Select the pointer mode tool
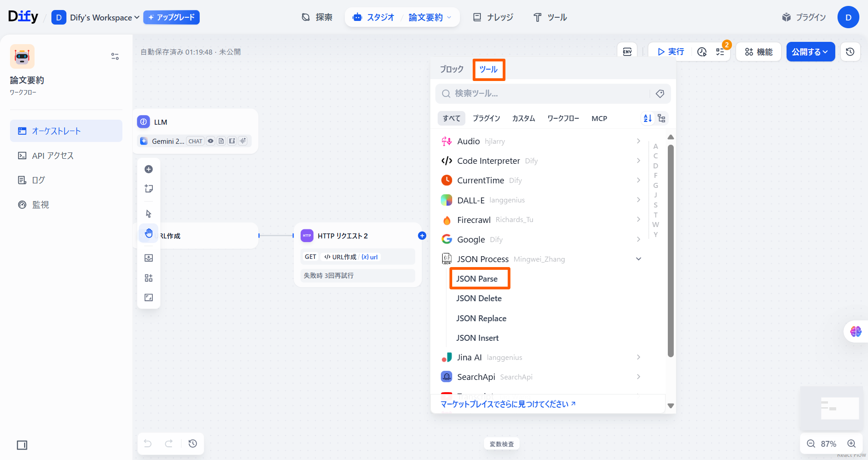Image resolution: width=868 pixels, height=460 pixels. pyautogui.click(x=149, y=213)
